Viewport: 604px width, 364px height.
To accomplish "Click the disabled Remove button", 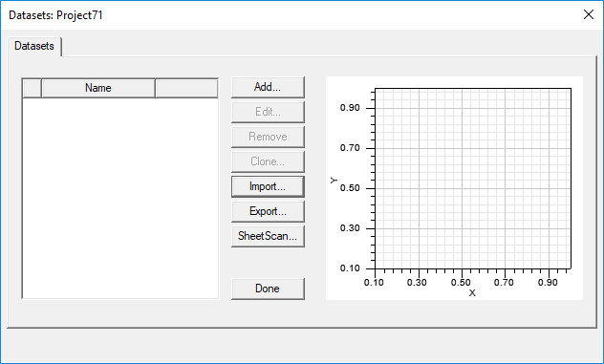I will (x=268, y=137).
